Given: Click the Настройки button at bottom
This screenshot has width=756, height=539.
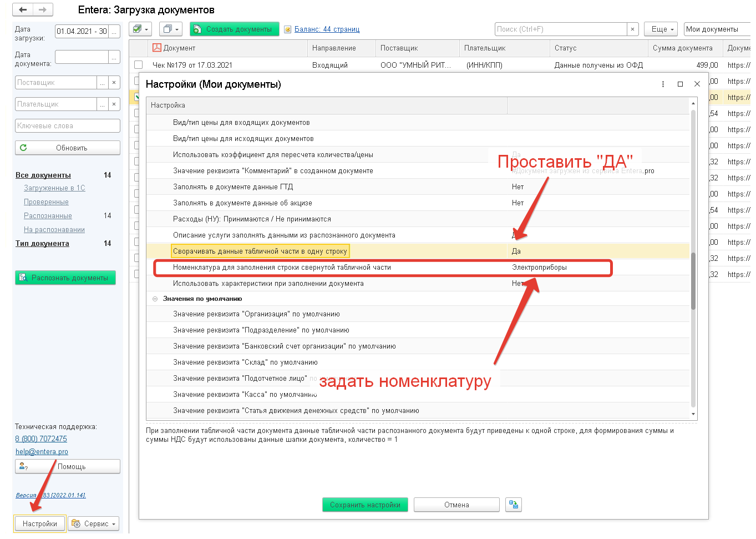Looking at the screenshot, I should [x=40, y=524].
